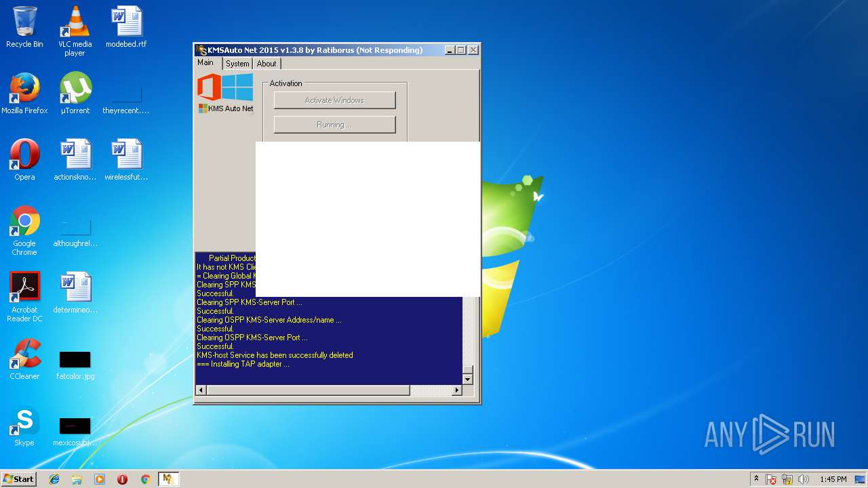This screenshot has height=488, width=868.
Task: Show hidden system tray icons
Action: pos(756,479)
